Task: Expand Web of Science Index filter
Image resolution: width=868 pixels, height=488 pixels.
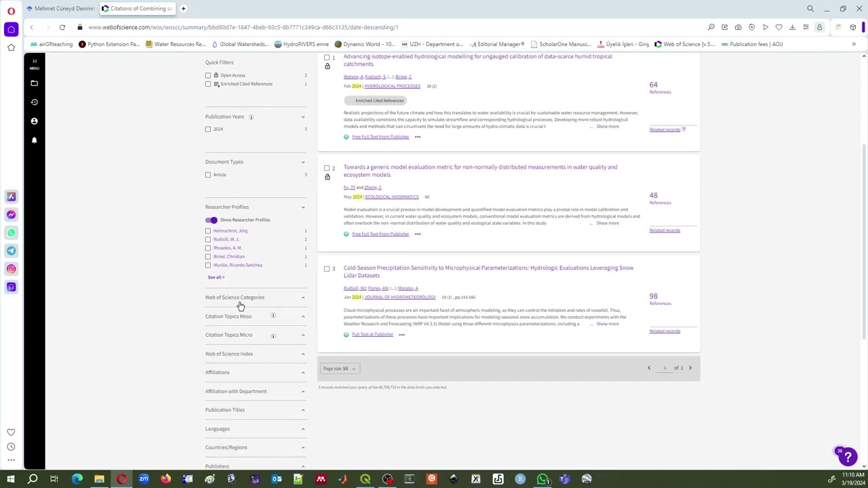Action: [255, 354]
